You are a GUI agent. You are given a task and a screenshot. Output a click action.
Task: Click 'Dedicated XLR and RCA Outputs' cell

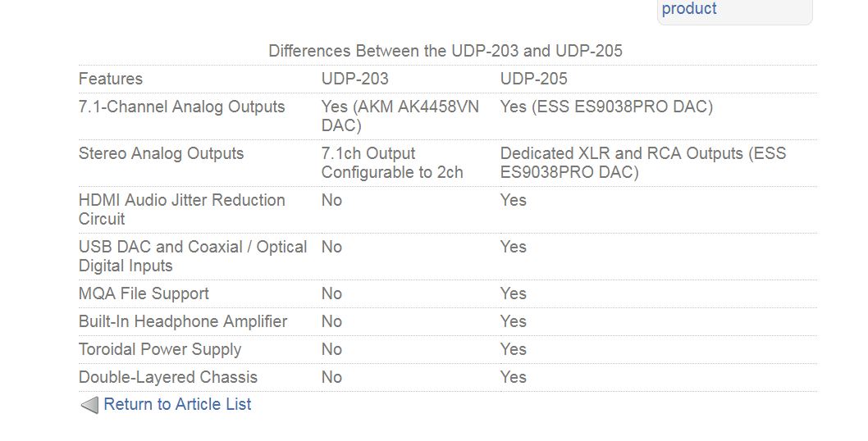point(643,162)
